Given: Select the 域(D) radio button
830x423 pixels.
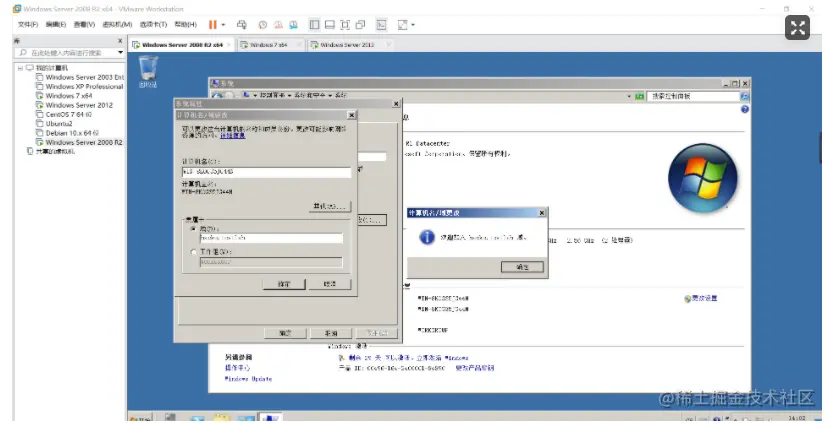Looking at the screenshot, I should (x=193, y=229).
